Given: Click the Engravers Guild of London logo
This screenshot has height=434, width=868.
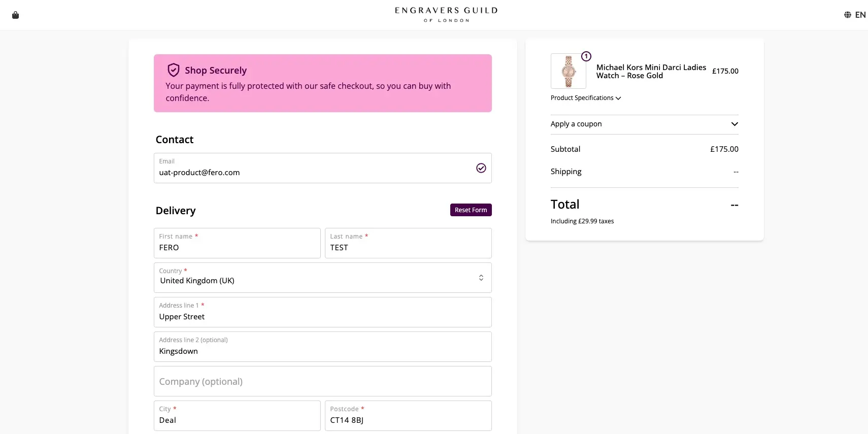Looking at the screenshot, I should 446,14.
